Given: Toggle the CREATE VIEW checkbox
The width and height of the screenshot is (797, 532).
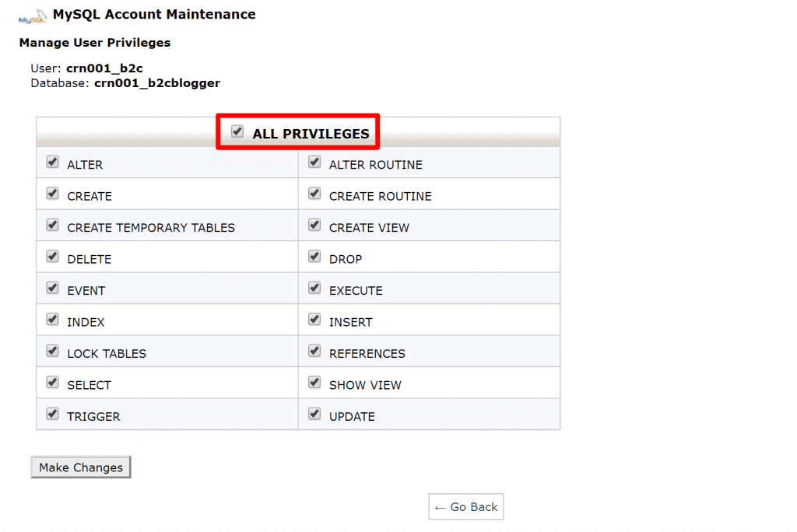Looking at the screenshot, I should 314,225.
